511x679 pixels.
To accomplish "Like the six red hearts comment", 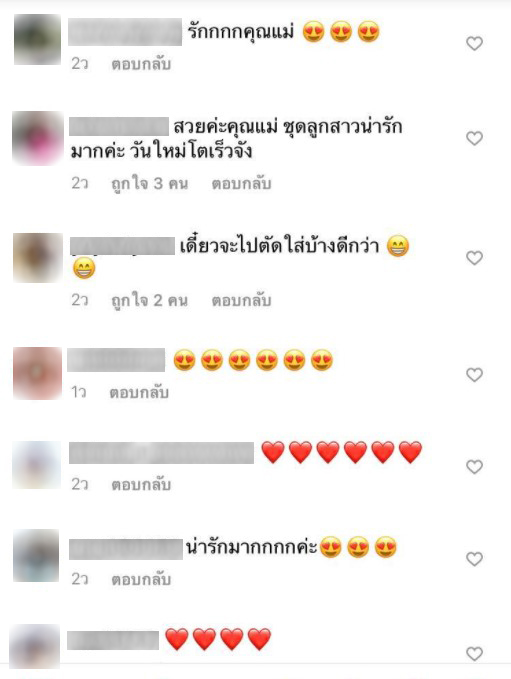I will [474, 466].
